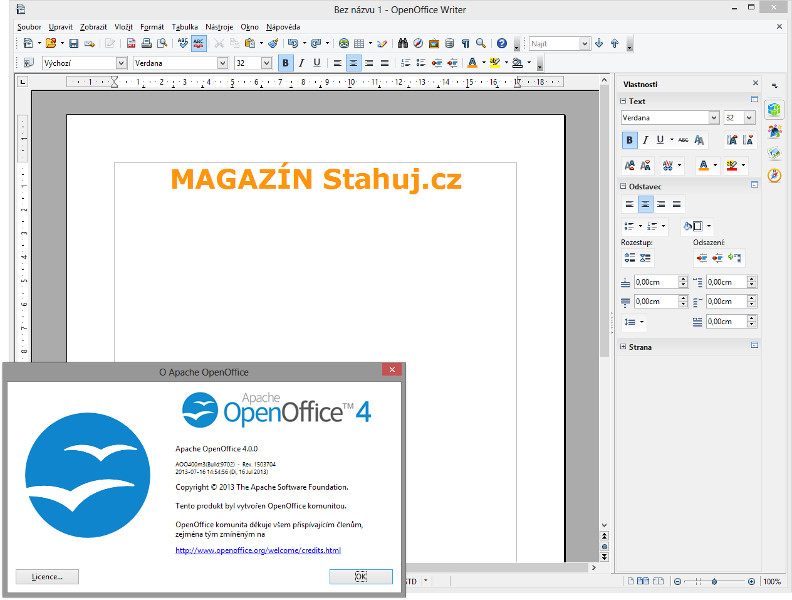Undo the last action
Image resolution: width=792 pixels, height=600 pixels.
293,43
